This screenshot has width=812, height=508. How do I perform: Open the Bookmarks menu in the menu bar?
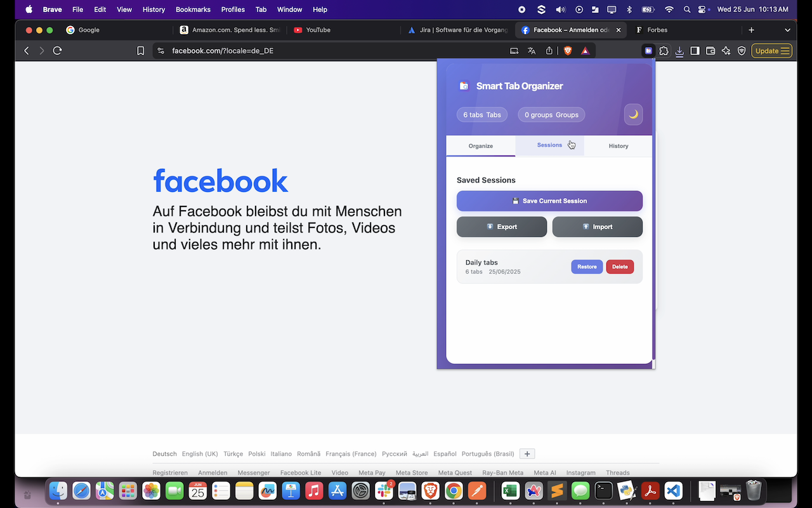coord(193,10)
